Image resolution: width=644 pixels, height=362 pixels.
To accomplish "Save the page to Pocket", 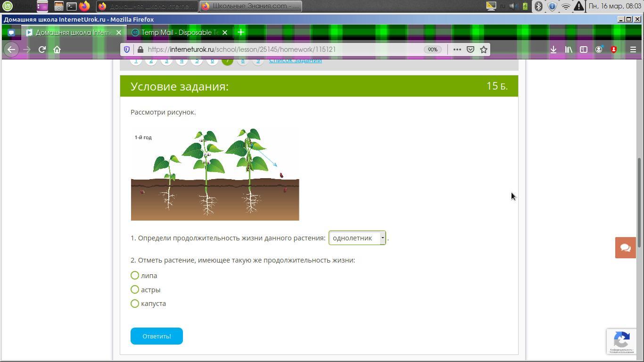I will [470, 49].
